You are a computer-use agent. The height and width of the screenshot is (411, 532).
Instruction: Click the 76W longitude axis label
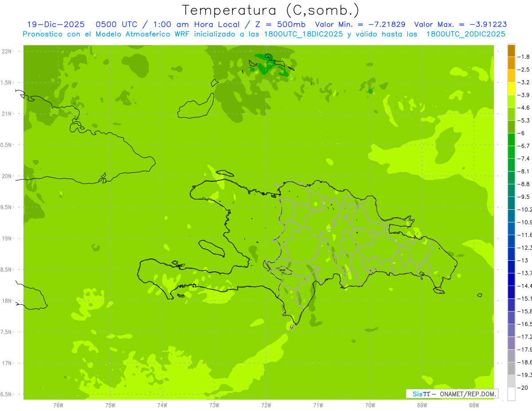(58, 405)
